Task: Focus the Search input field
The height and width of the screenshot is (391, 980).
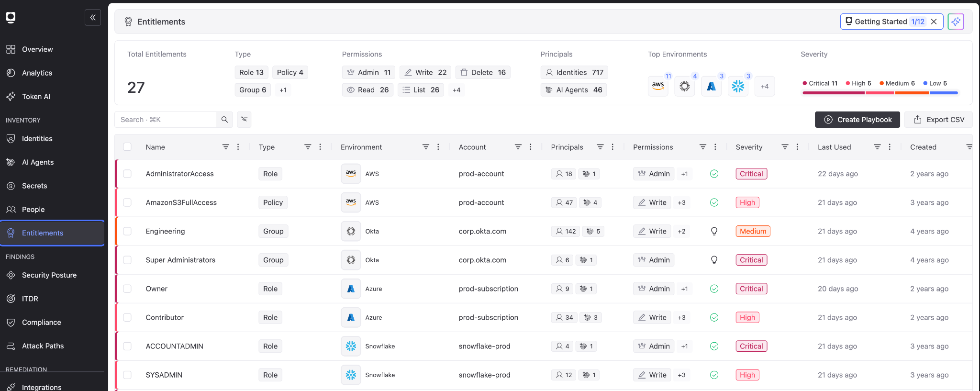Action: click(x=166, y=120)
